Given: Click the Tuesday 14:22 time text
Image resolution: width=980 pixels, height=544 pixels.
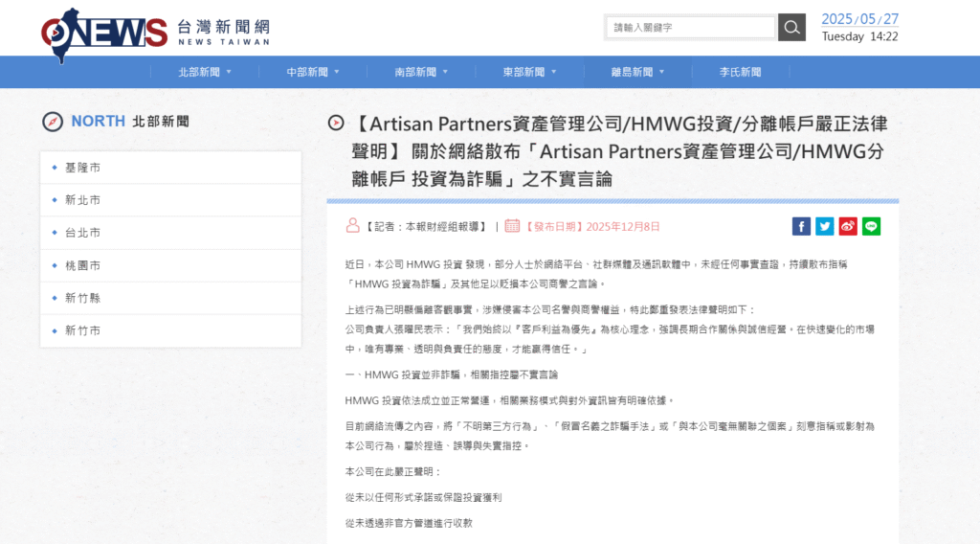Looking at the screenshot, I should click(x=859, y=37).
